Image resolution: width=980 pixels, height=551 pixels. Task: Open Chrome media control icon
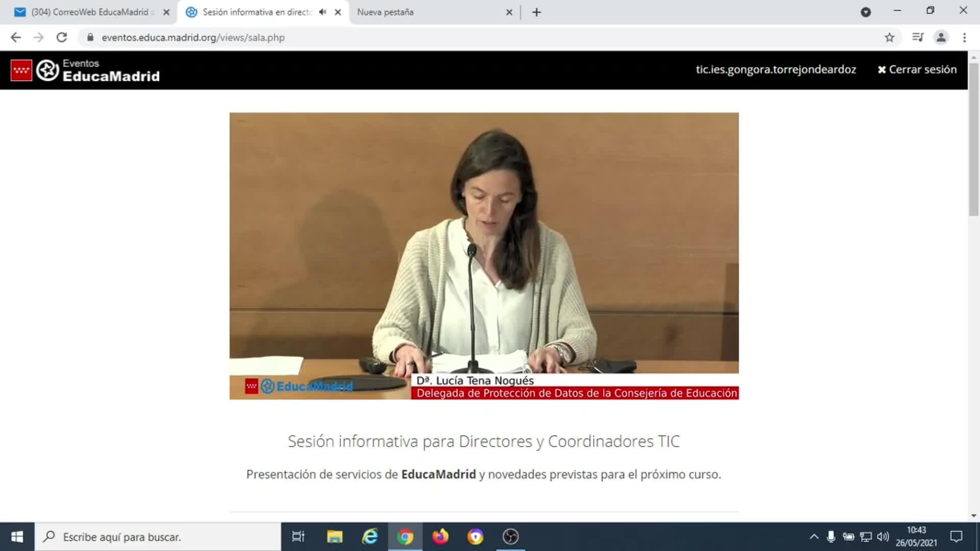point(918,37)
